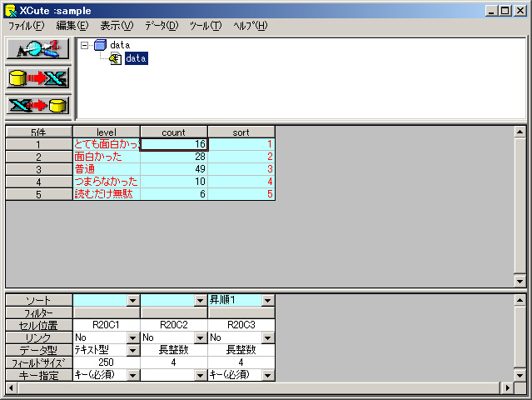Click field size value 250
532x400 pixels.
pos(107,362)
